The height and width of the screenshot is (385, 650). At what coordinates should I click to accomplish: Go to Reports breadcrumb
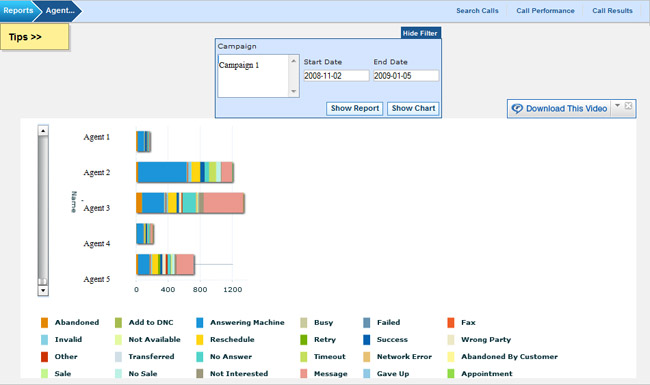tap(18, 10)
